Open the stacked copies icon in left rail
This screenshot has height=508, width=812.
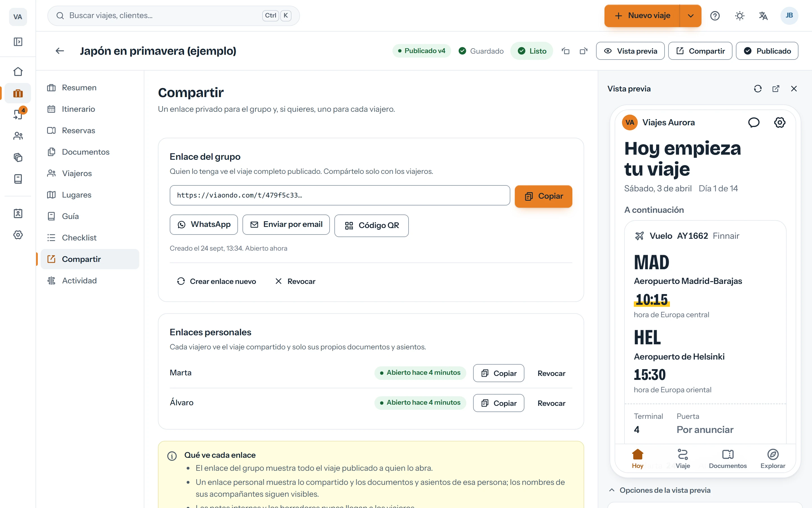point(18,157)
